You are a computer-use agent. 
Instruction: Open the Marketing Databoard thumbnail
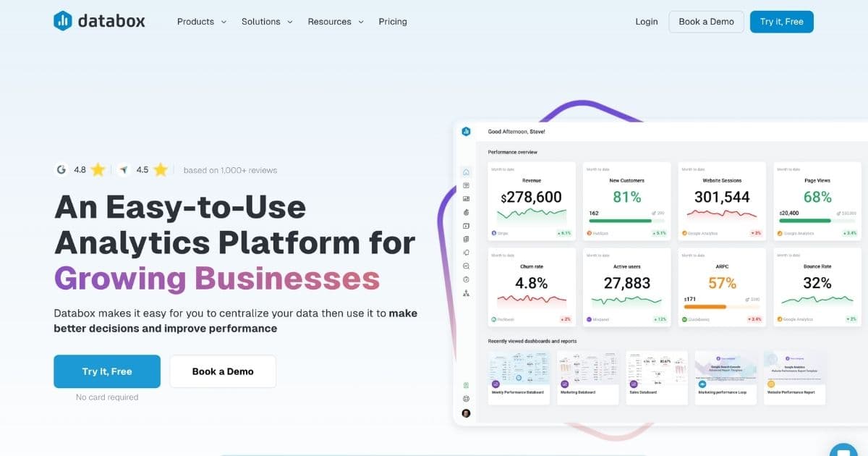coord(588,378)
